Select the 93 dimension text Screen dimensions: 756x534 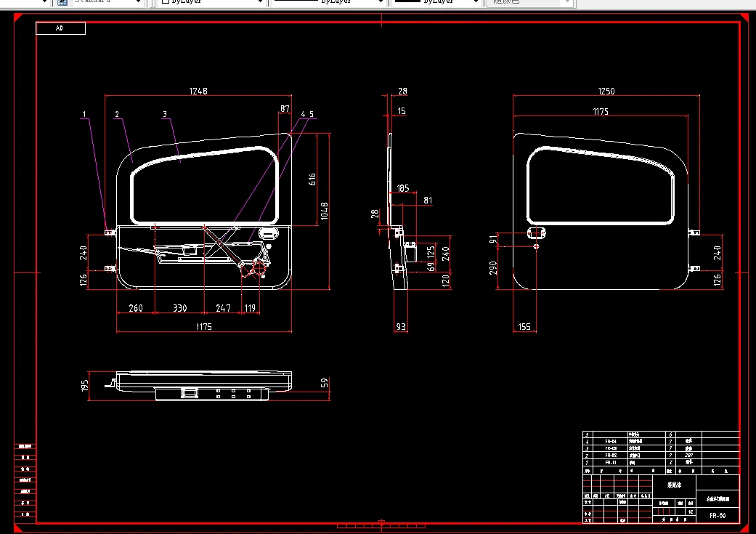pyautogui.click(x=401, y=326)
